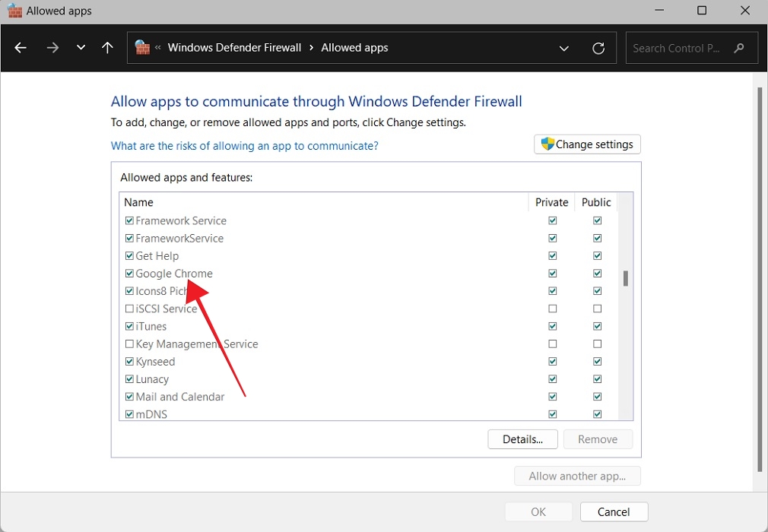
Task: Open the address bar history dropdown
Action: point(564,47)
